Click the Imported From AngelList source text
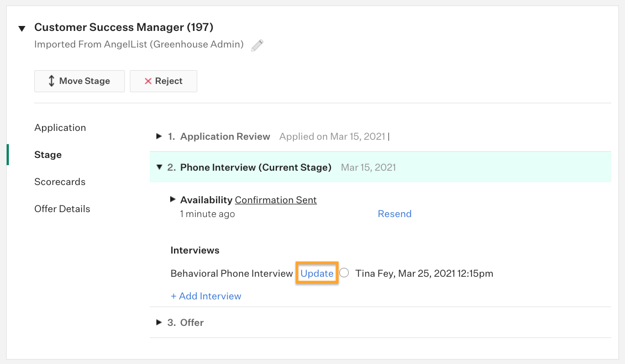625x364 pixels. click(139, 44)
